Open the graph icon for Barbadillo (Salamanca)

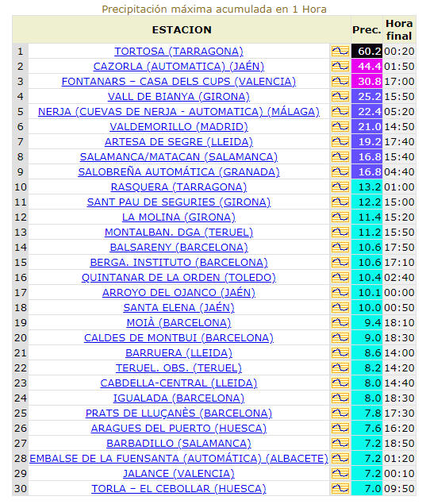(340, 443)
